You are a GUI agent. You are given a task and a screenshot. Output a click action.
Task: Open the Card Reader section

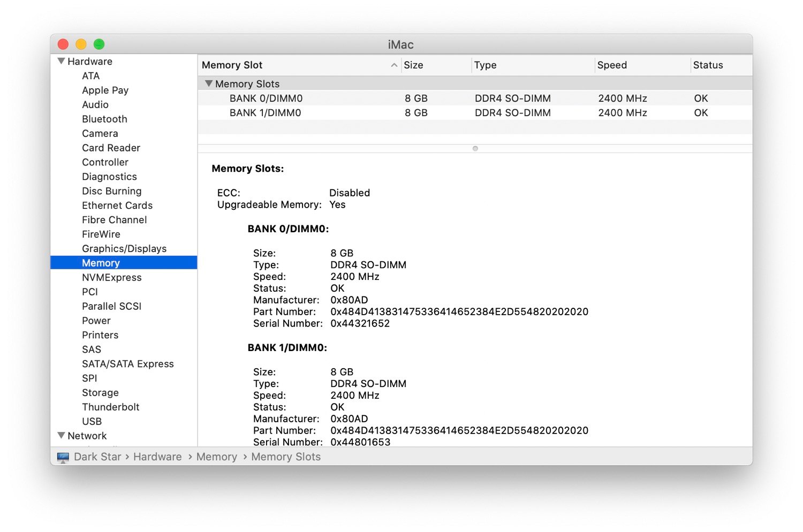tap(111, 148)
